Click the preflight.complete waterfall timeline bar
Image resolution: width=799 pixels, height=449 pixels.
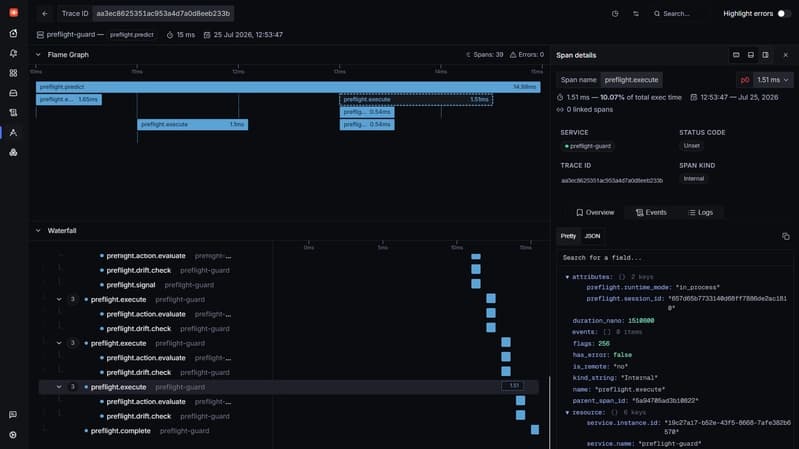tap(535, 430)
